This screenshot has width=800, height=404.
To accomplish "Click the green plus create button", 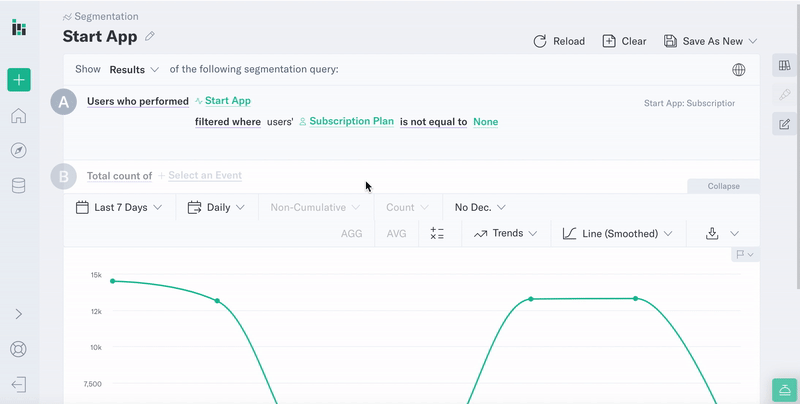I will tap(19, 80).
